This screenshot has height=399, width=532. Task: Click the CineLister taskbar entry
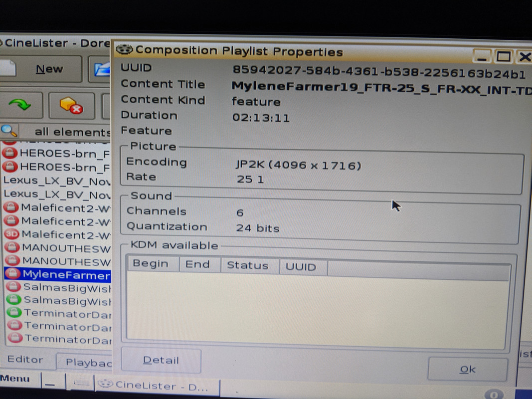(157, 386)
